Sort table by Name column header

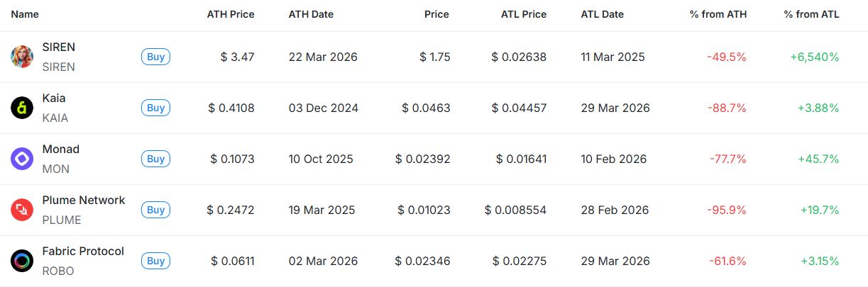[25, 14]
